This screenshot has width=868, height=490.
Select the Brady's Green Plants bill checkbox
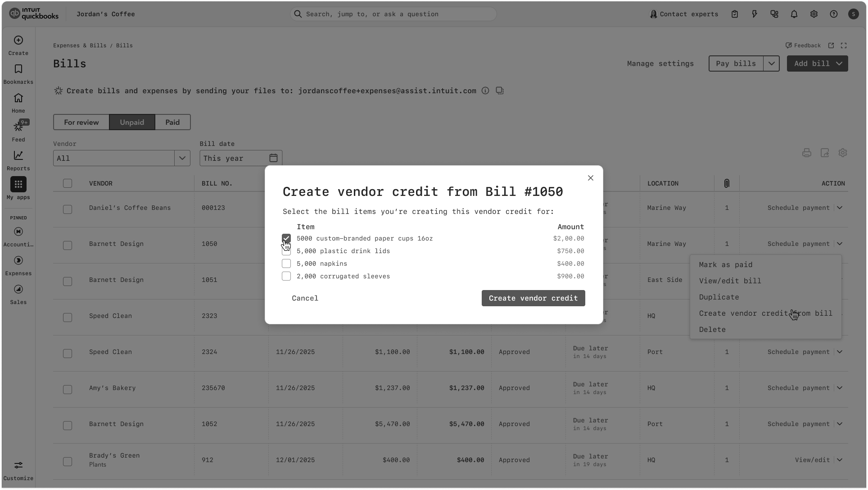click(x=68, y=462)
